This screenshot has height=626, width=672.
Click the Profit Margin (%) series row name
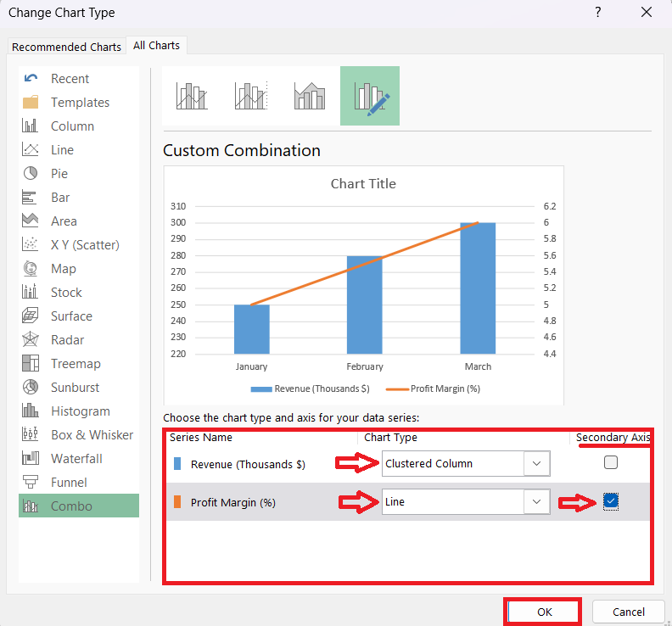233,503
